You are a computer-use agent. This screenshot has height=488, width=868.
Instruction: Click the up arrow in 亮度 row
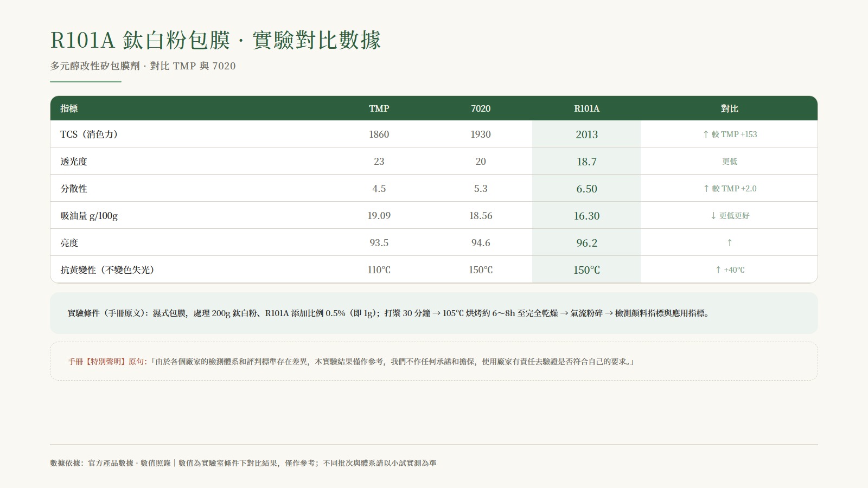click(x=730, y=243)
